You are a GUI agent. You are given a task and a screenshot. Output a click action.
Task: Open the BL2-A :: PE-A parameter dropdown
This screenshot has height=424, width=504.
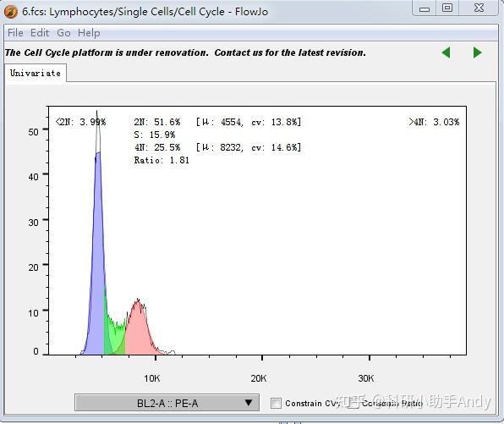(167, 403)
